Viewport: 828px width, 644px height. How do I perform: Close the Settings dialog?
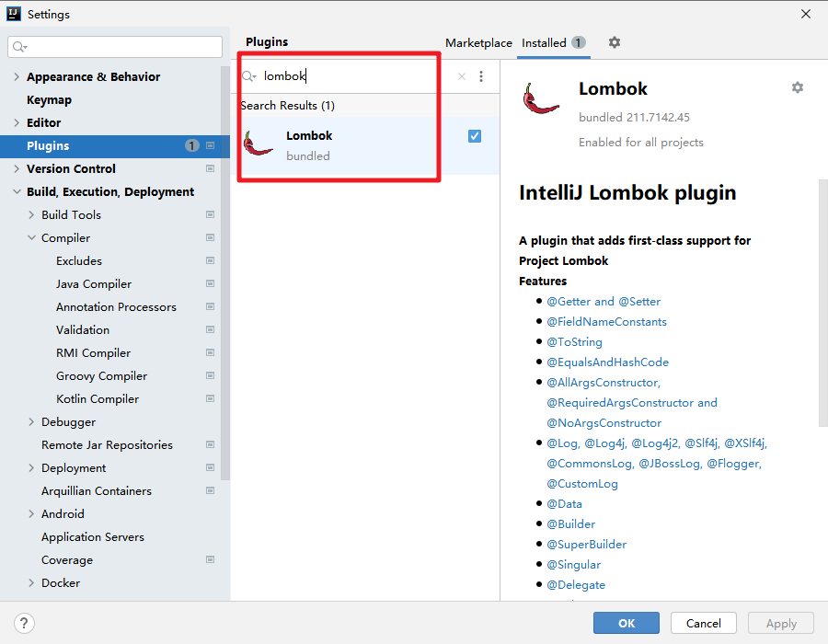[806, 14]
